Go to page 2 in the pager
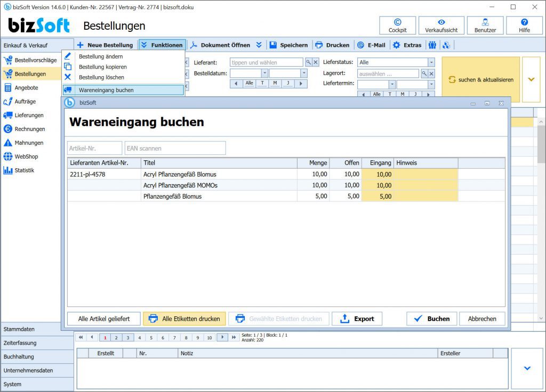Image resolution: width=546 pixels, height=392 pixels. (x=116, y=337)
